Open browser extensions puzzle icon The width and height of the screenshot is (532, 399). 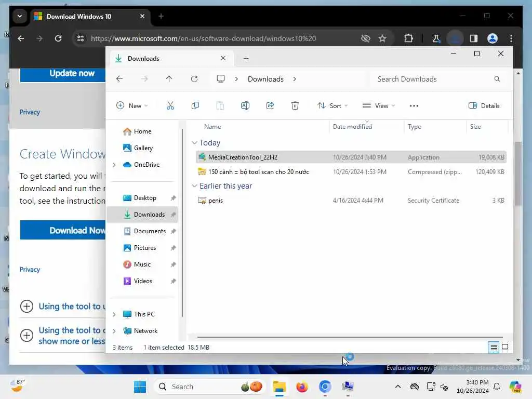point(408,38)
